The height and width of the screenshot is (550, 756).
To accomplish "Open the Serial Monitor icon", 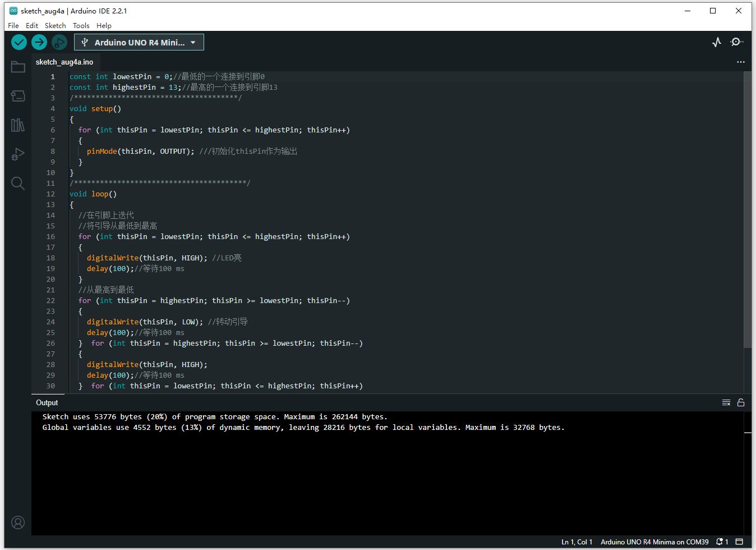I will point(736,42).
